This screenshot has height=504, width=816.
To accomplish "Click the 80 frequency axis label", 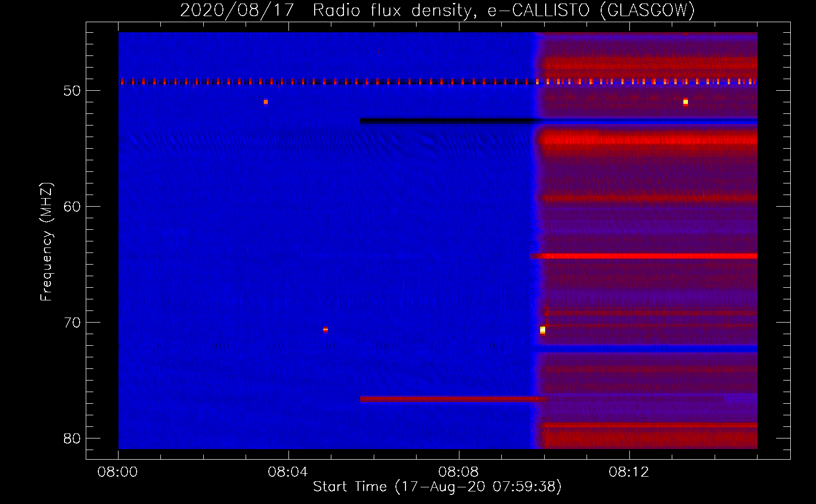I will (72, 438).
